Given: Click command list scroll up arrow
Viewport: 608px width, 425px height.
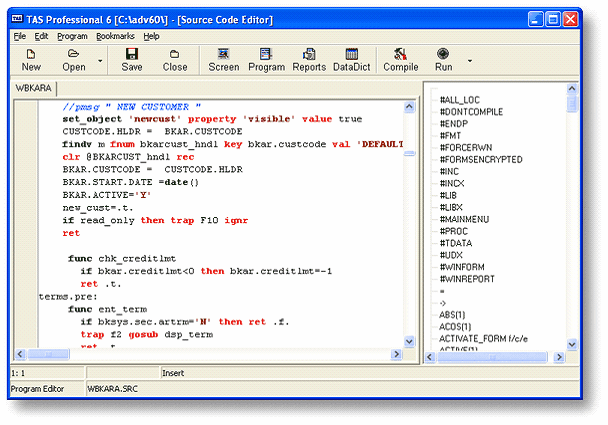Looking at the screenshot, I should coord(572,89).
